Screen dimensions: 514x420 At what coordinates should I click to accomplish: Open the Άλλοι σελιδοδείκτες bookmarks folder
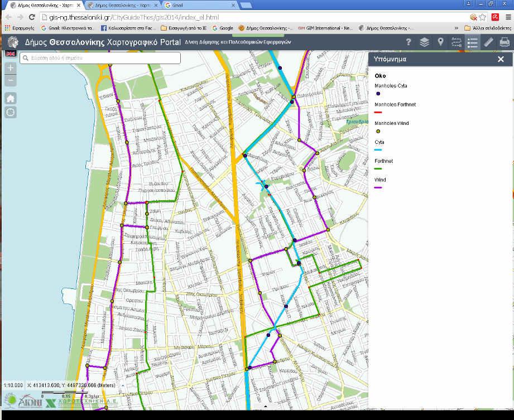click(488, 28)
